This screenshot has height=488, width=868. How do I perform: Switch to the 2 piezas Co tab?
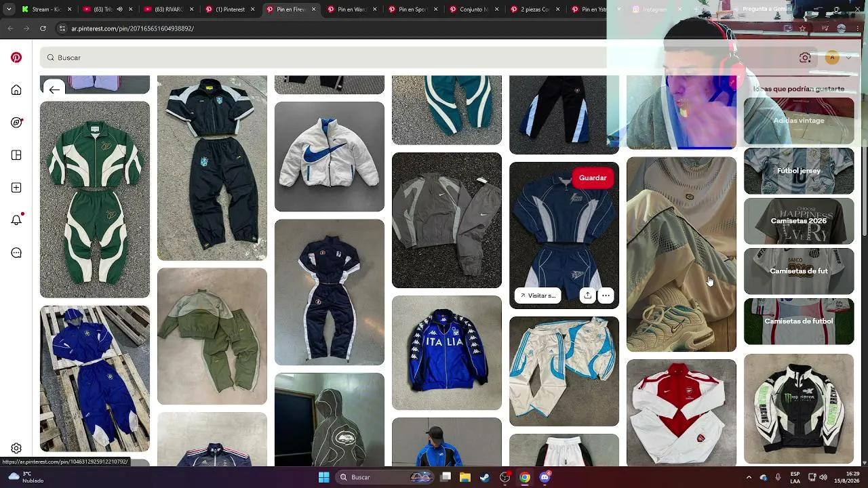[536, 9]
